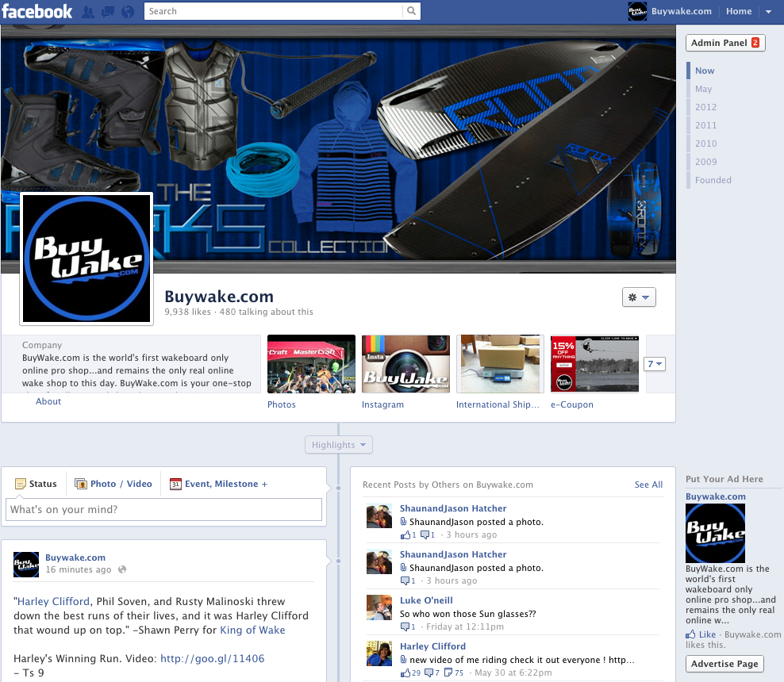The height and width of the screenshot is (682, 784).
Task: Click the facebook logo
Action: point(37,11)
